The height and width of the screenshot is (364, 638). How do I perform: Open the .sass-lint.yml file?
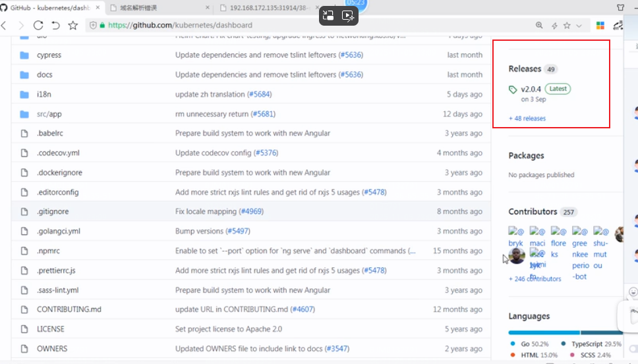pos(58,290)
